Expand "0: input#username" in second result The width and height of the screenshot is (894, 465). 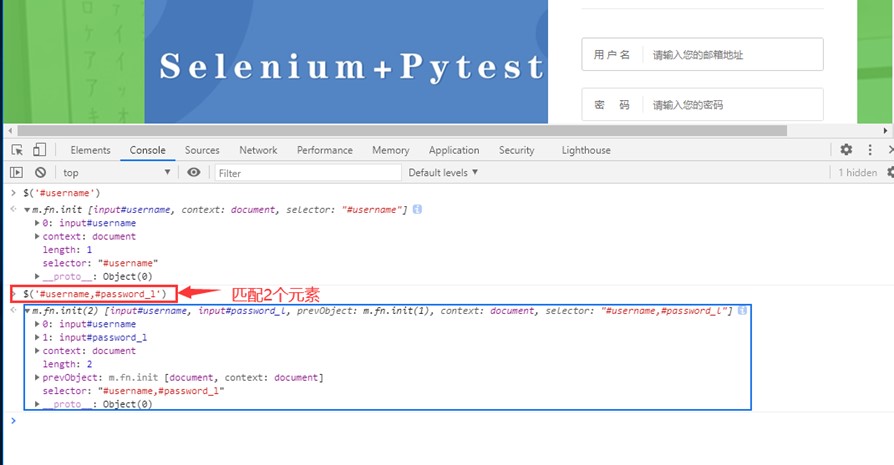(37, 324)
